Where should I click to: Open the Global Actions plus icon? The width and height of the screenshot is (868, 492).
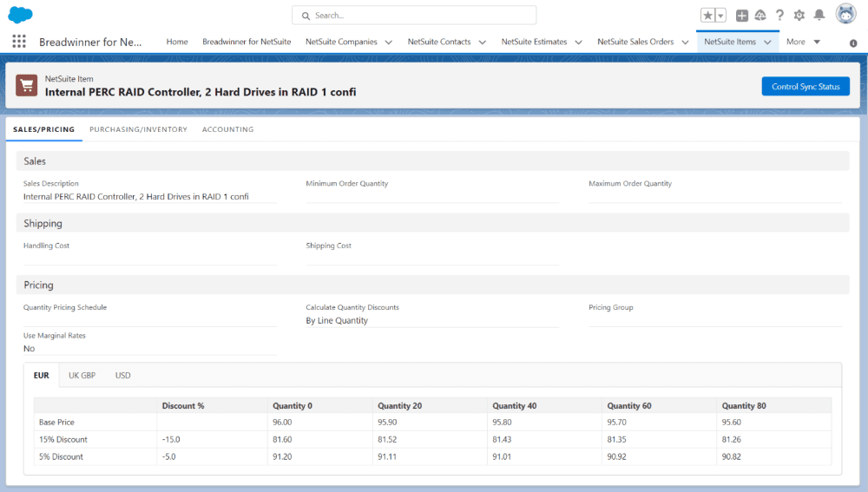742,16
